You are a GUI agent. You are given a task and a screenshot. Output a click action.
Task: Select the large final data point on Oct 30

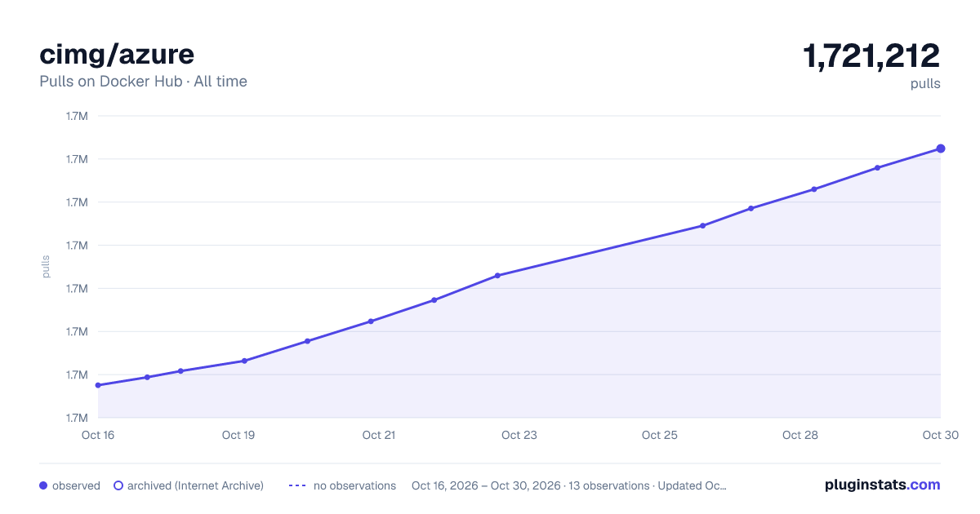[941, 148]
